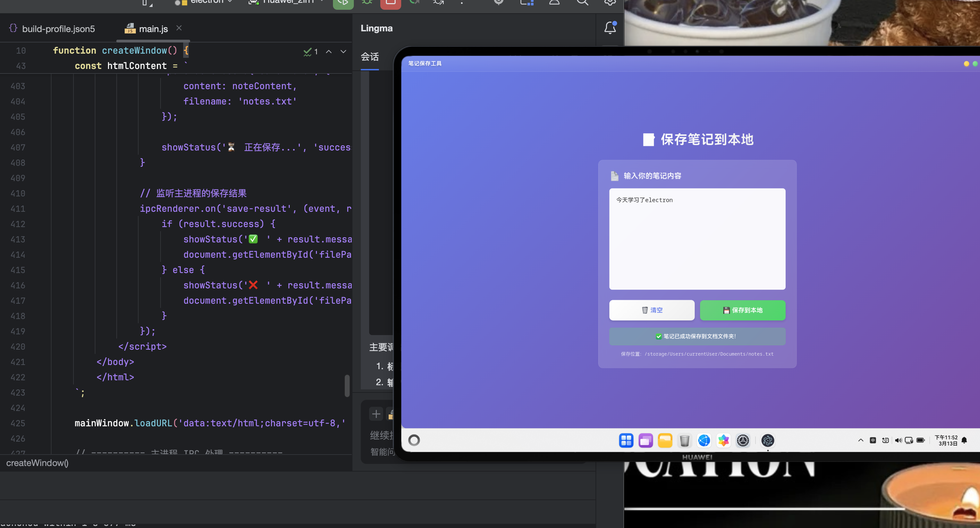Image resolution: width=980 pixels, height=528 pixels.
Task: Click the 清空 clear button
Action: [652, 310]
